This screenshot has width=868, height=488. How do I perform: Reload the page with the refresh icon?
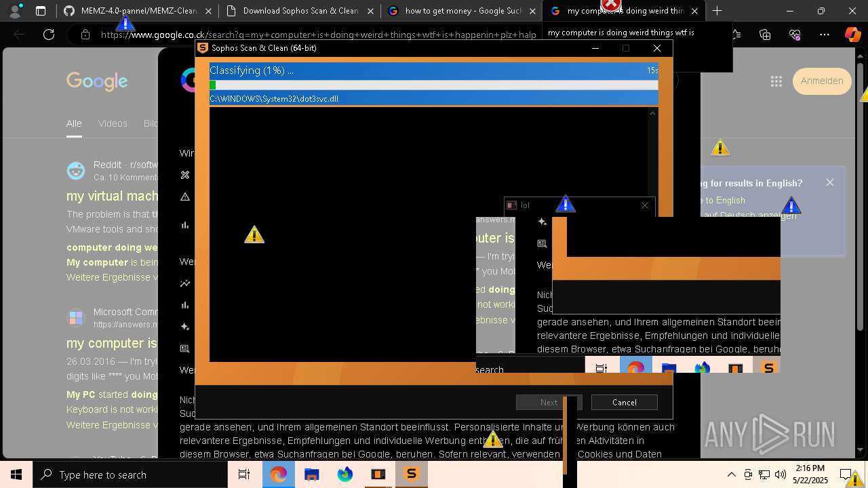coord(48,35)
